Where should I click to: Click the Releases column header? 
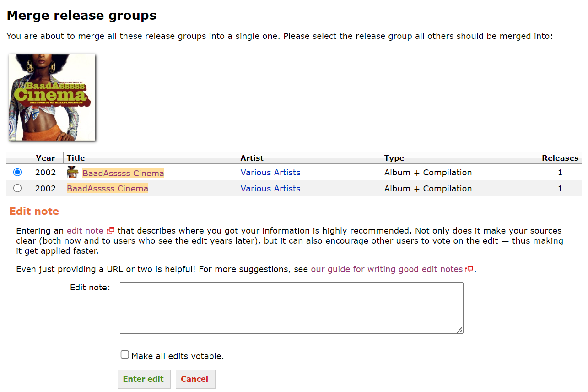click(x=560, y=158)
